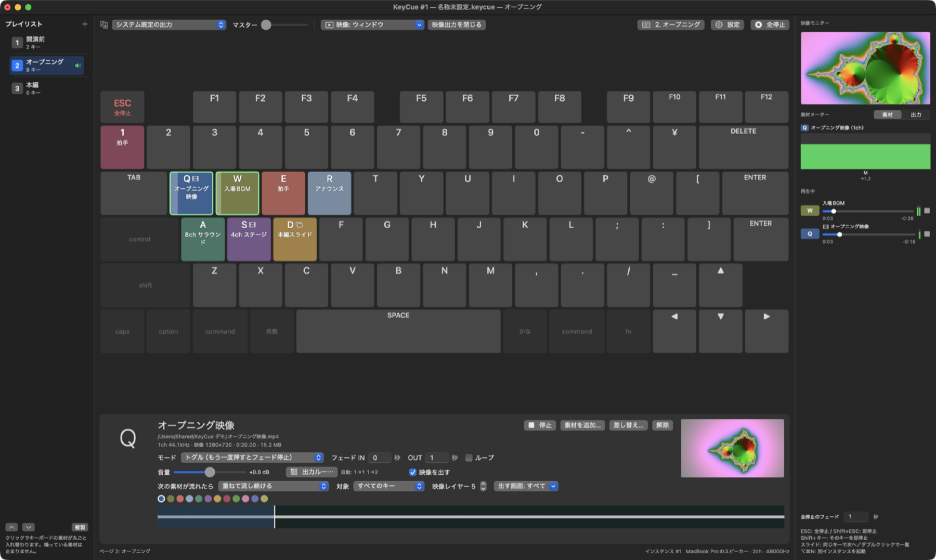Stop the playing オープニング映像 item with square icon

click(x=927, y=234)
